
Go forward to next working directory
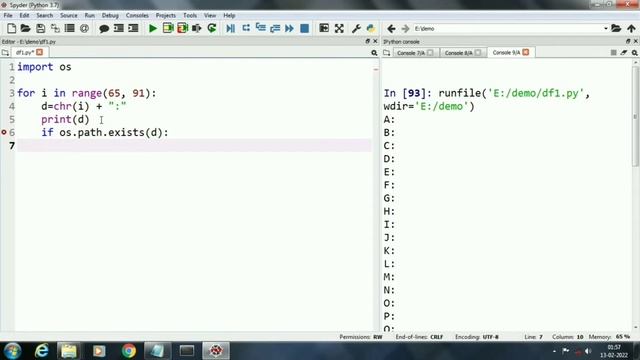(405, 29)
